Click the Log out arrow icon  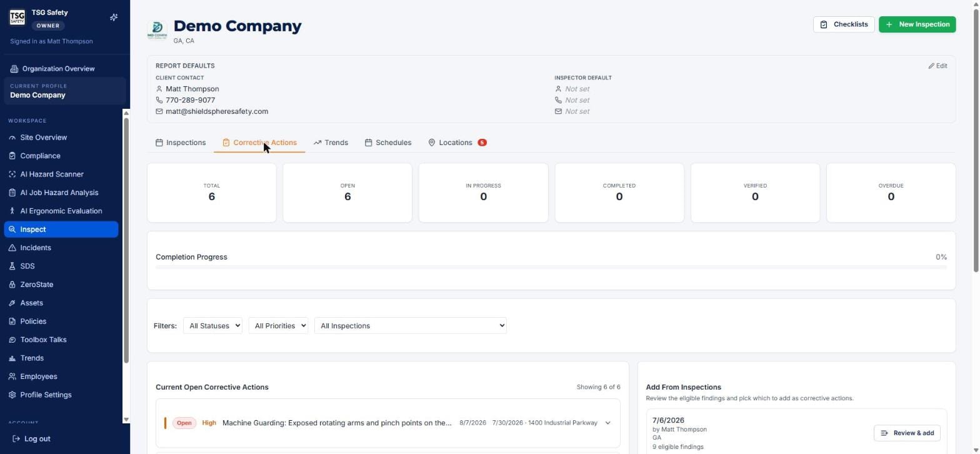click(16, 439)
